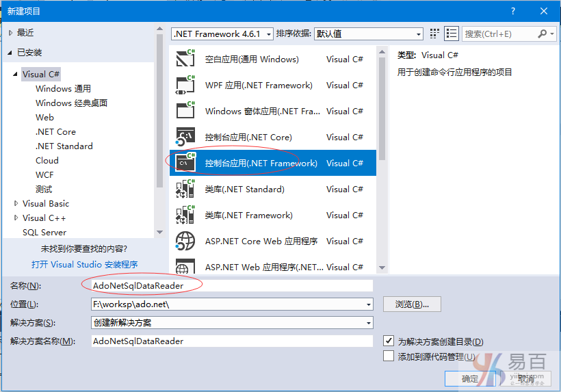Screen dimensions: 561x392
Task: Open the .NET Framework version dropdown
Action: pyautogui.click(x=222, y=34)
